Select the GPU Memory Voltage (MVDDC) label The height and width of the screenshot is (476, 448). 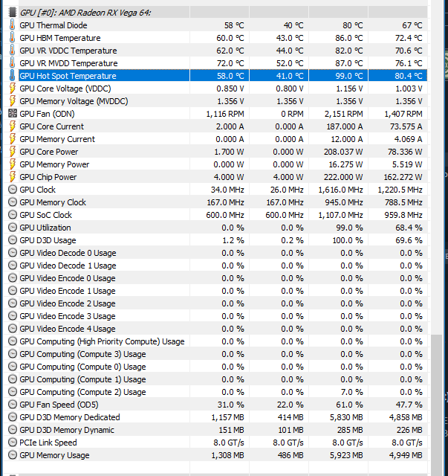click(x=74, y=101)
